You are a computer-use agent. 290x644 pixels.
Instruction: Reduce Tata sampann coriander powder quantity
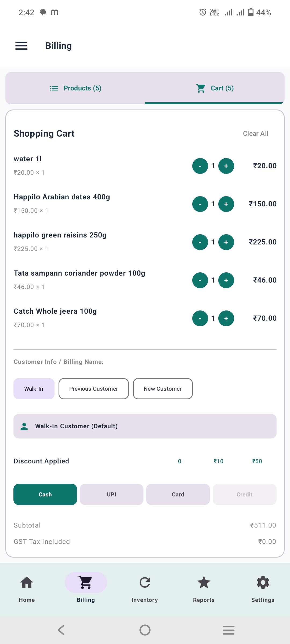tap(200, 280)
